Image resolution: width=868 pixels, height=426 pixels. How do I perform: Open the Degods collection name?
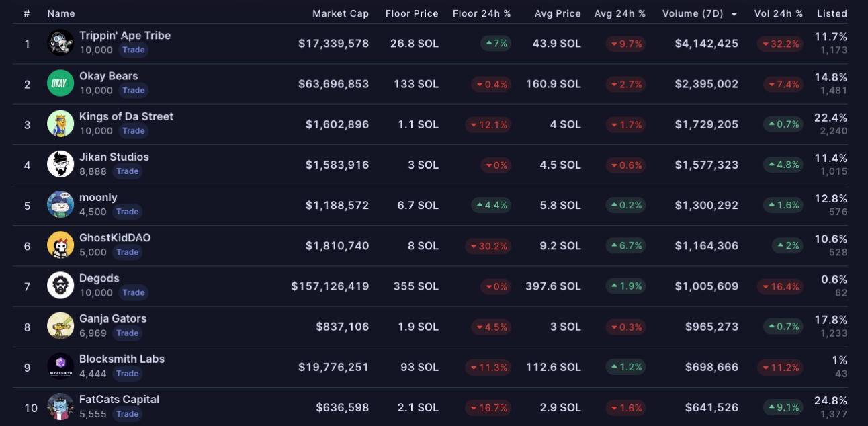point(99,278)
